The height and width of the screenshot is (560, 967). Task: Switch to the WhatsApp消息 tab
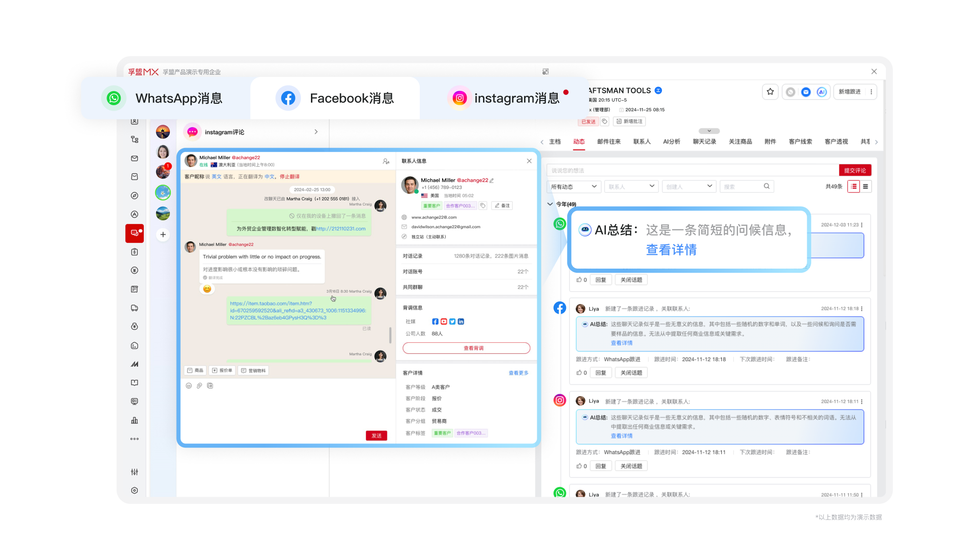[x=166, y=98]
